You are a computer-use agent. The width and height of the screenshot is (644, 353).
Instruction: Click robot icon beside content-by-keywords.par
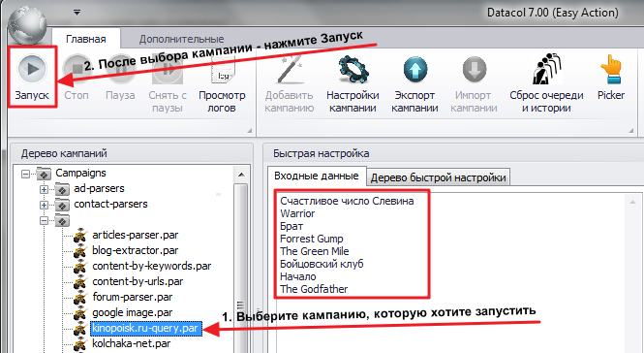point(80,267)
